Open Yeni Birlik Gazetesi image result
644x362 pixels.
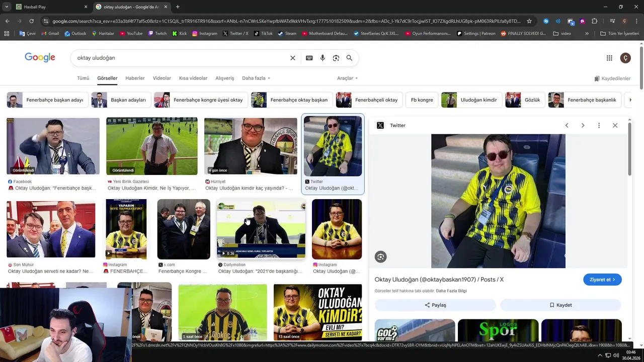tap(152, 146)
